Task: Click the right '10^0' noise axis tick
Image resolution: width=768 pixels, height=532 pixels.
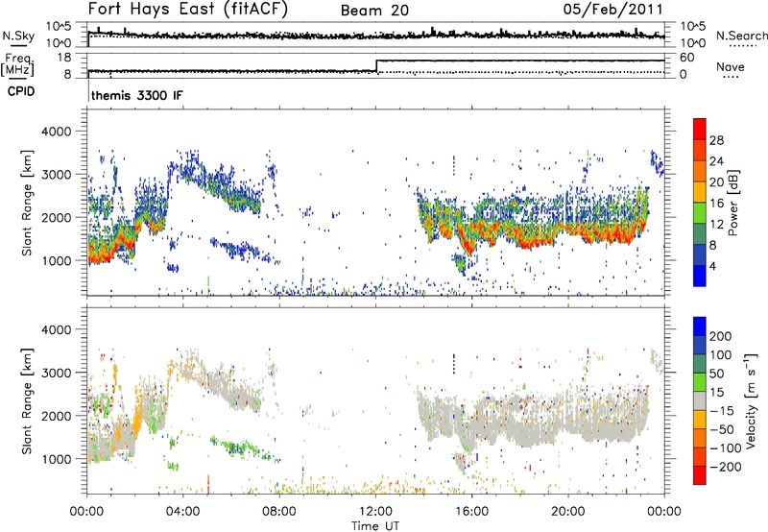Action: click(693, 43)
